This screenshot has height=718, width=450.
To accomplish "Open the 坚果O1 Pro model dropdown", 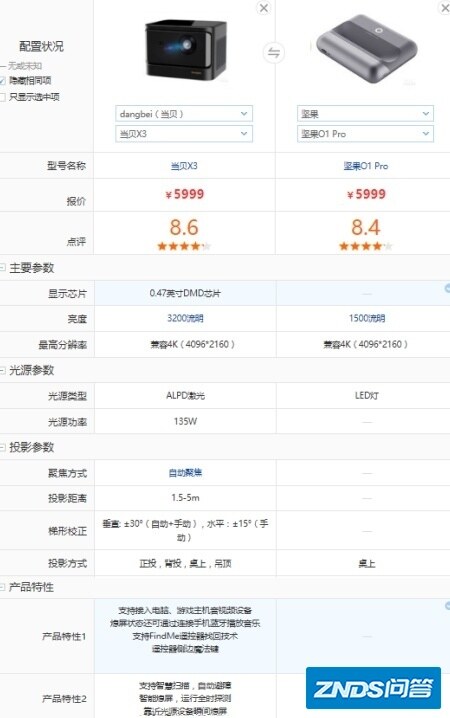I will click(365, 134).
